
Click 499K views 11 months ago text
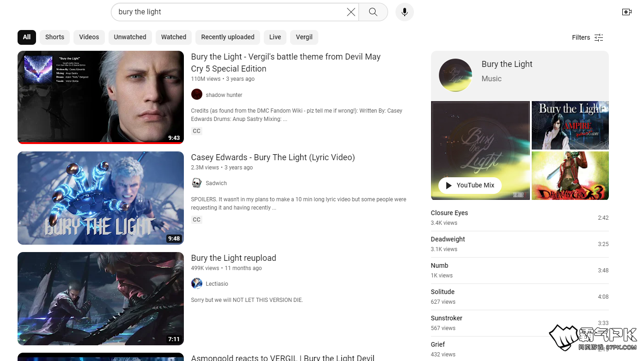(226, 268)
